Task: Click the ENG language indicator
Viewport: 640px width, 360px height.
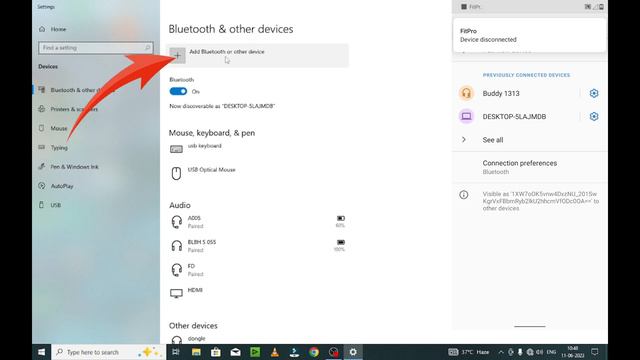Action: [551, 352]
